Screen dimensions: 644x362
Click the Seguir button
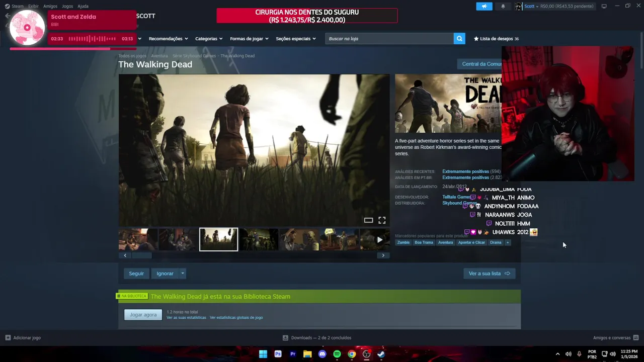coord(136,274)
